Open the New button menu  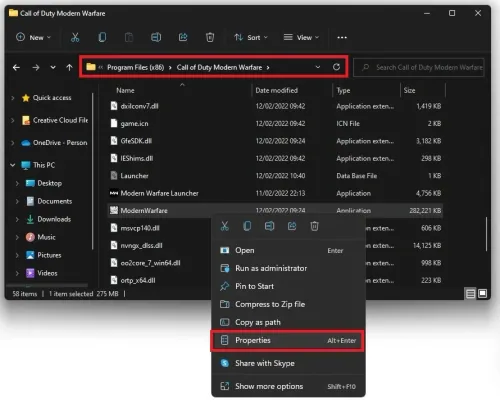[x=33, y=37]
